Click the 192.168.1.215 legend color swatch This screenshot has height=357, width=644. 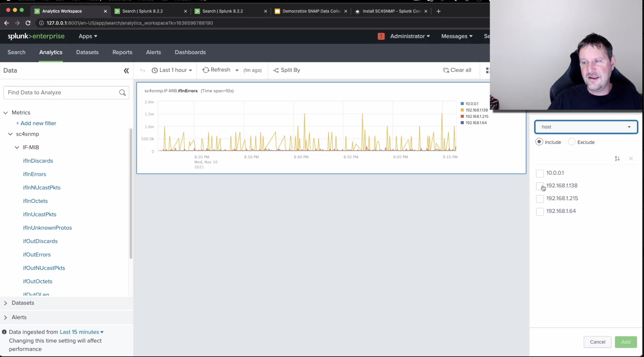(462, 116)
